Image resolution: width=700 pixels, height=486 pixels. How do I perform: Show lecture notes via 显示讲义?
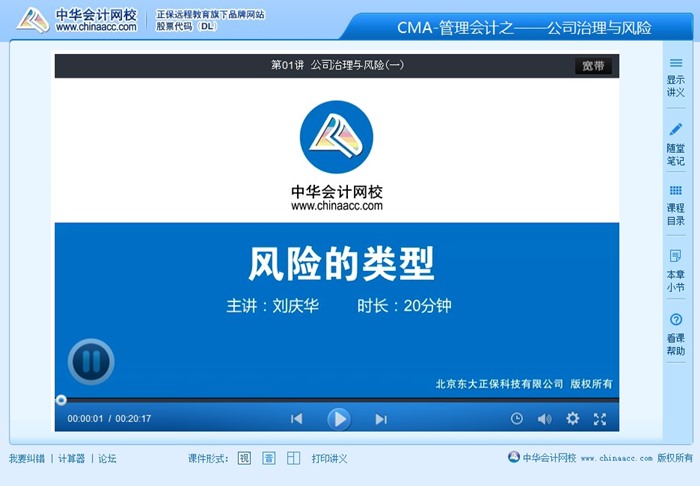tap(675, 77)
